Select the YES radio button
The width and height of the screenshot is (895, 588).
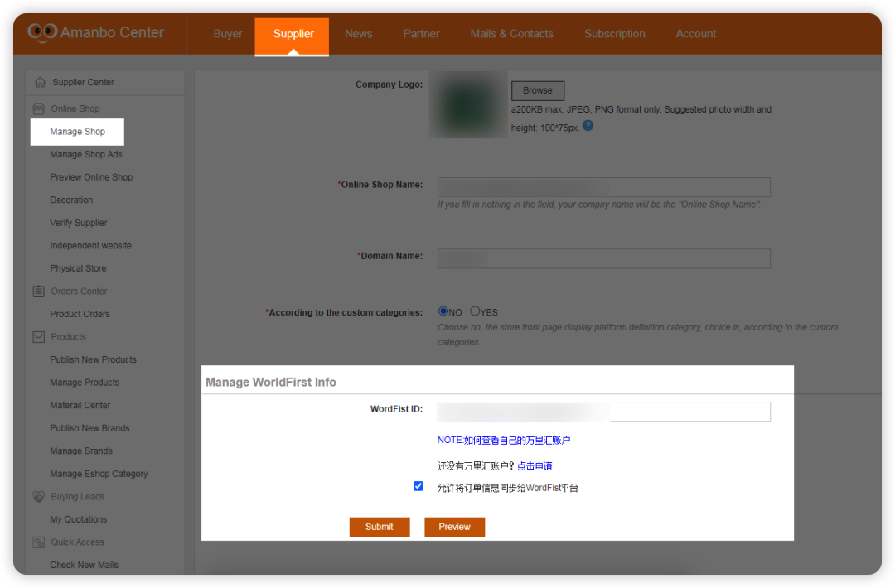(475, 311)
